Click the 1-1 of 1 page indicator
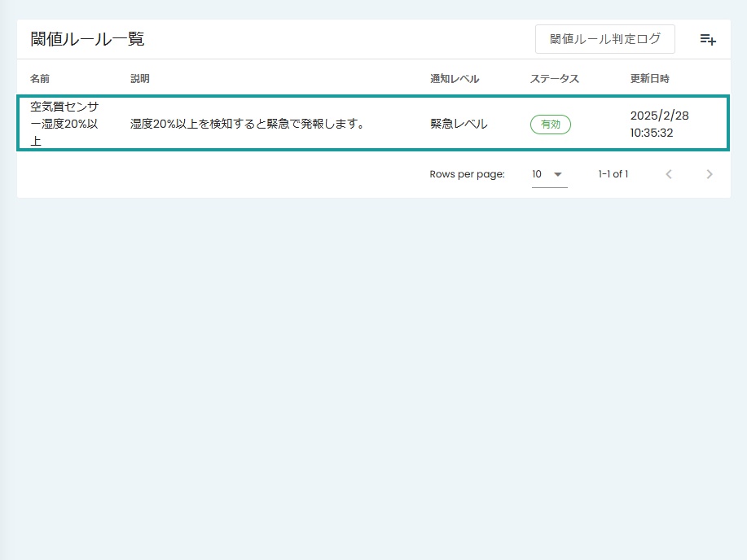 (613, 173)
